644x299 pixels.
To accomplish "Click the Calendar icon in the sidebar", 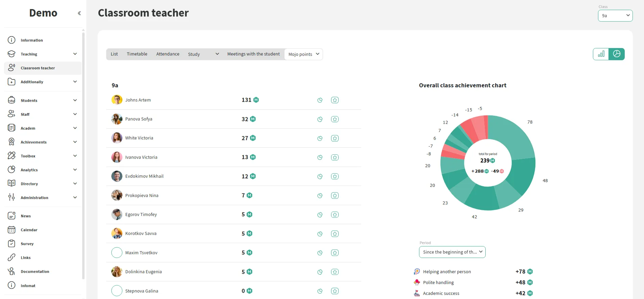I will pyautogui.click(x=11, y=230).
